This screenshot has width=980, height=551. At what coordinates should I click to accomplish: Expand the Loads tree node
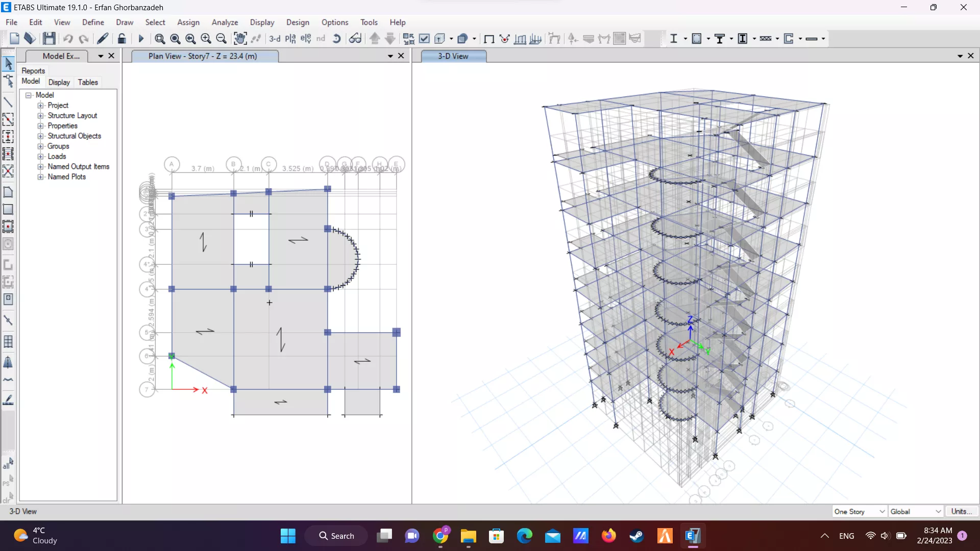[x=40, y=157]
